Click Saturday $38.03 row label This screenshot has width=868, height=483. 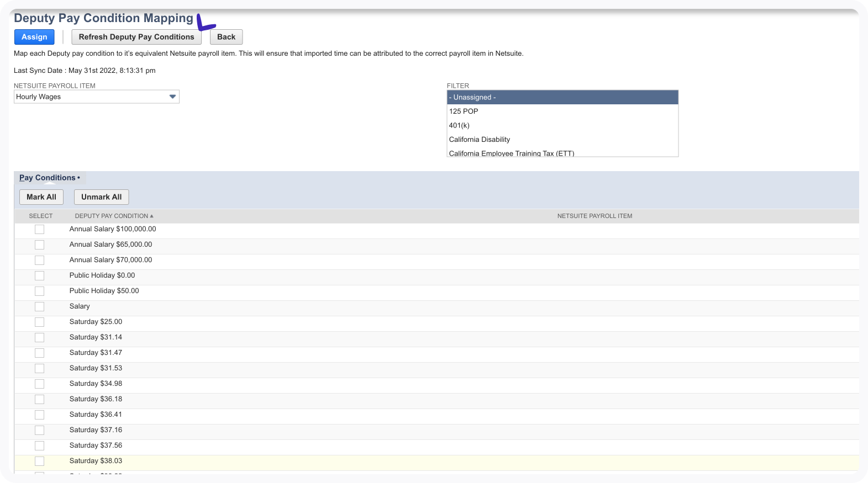point(96,461)
